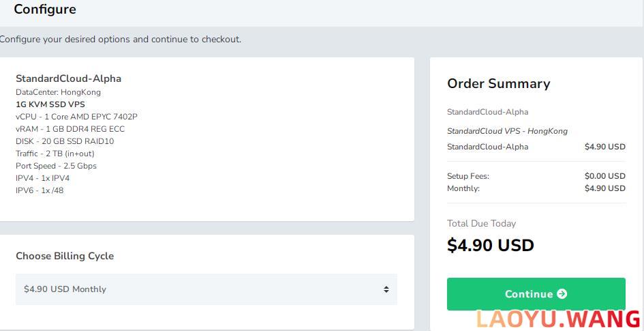Click the bold 1G KVM SSD VPS text

pos(50,104)
